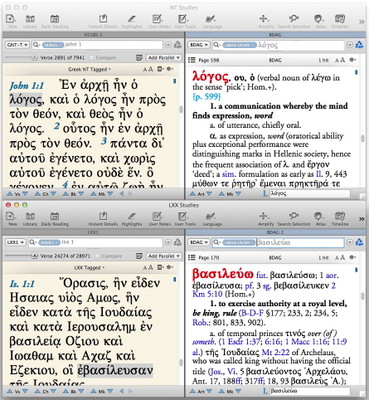Click Amplify icon in NT Studies toolbar
The image size is (369, 400).
266,22
